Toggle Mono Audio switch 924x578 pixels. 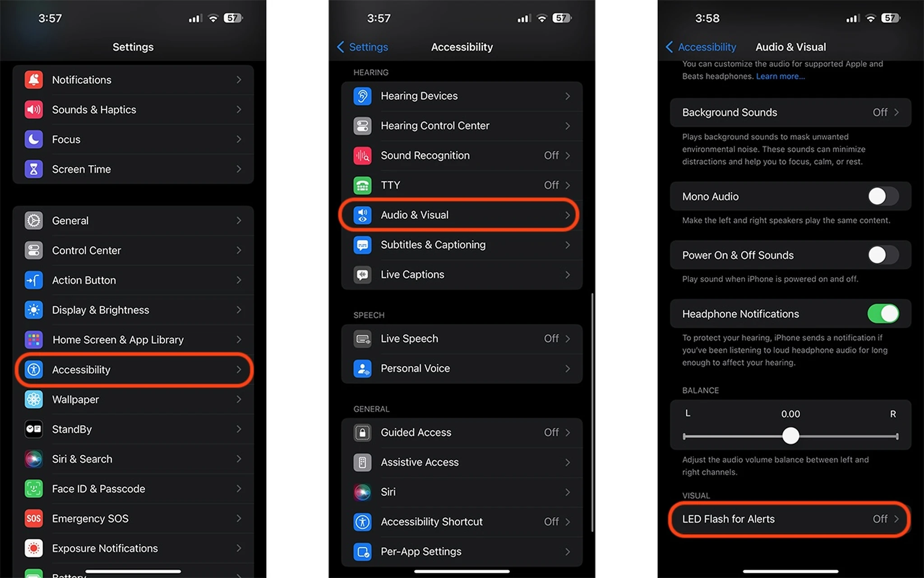click(x=882, y=195)
